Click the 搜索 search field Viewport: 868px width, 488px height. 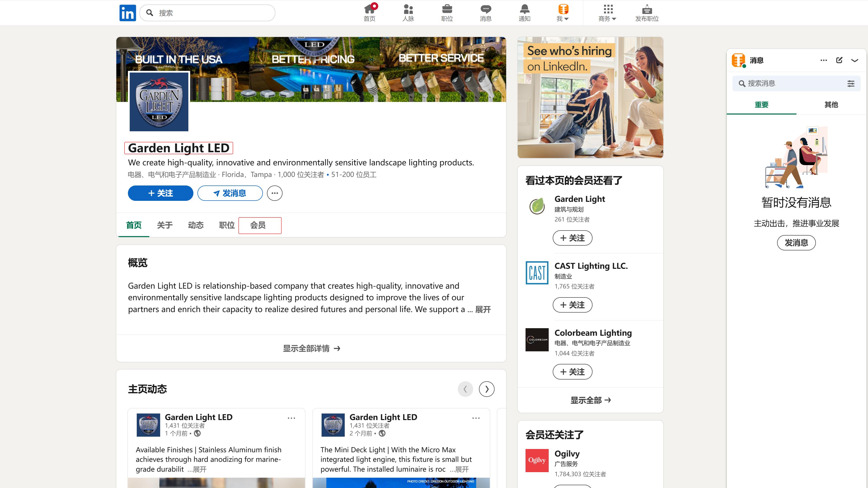click(x=207, y=13)
